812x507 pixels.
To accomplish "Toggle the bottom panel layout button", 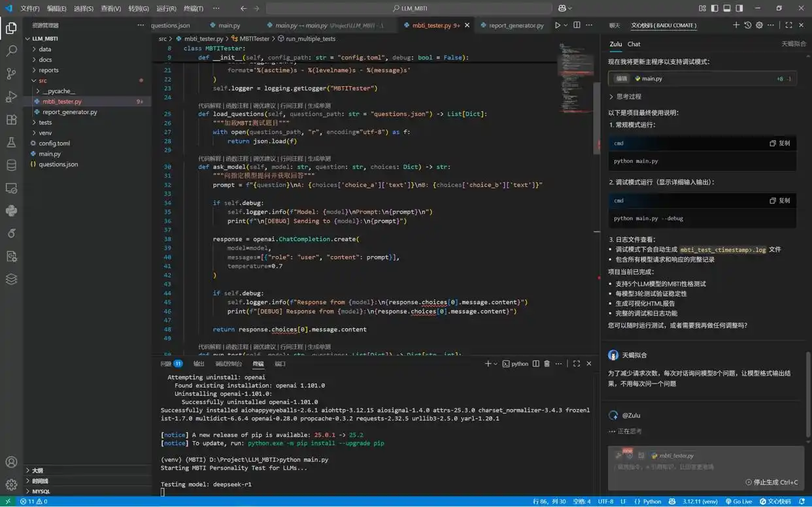I will [x=726, y=8].
